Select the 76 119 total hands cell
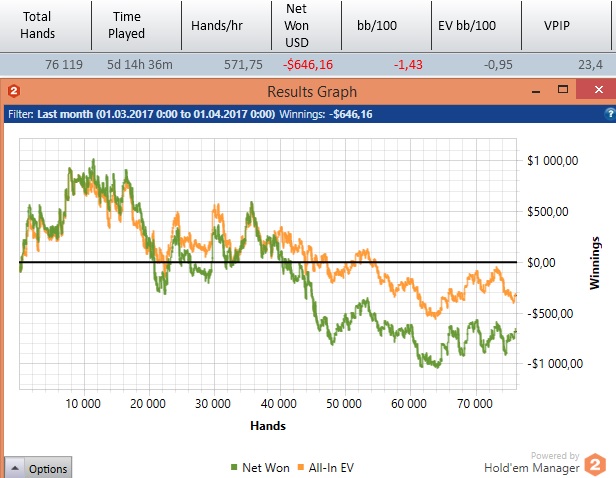 pyautogui.click(x=64, y=64)
